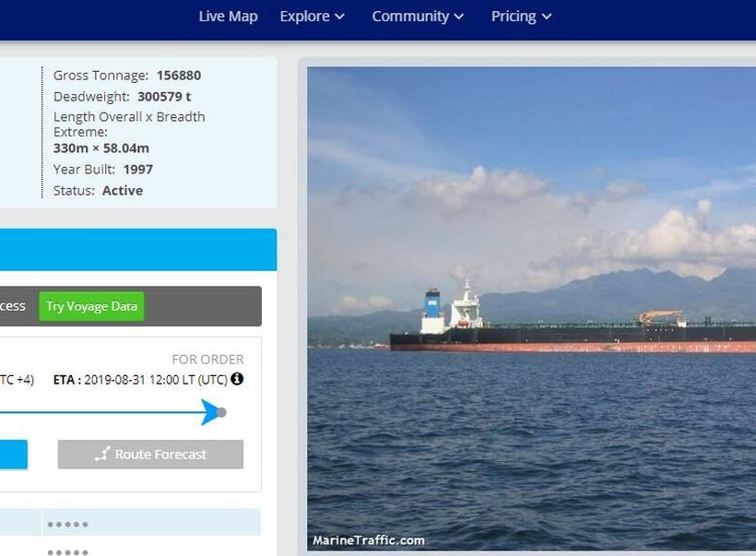This screenshot has height=556, width=756.
Task: Click the FOR ORDER destination label
Action: tap(207, 360)
